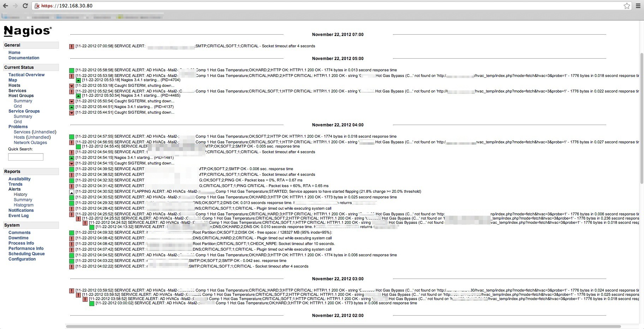
Task: Click green OK icon for 05:58:58 alert
Action: coord(72,70)
